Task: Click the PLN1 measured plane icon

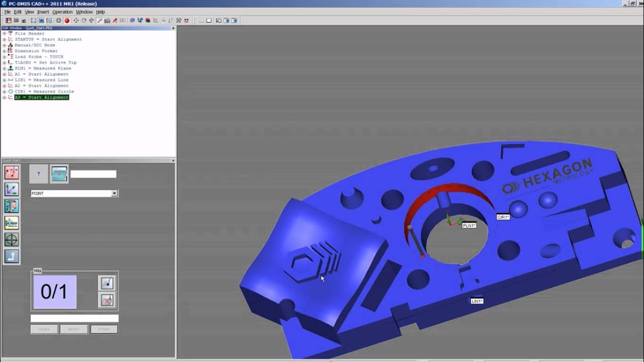Action: click(x=11, y=68)
